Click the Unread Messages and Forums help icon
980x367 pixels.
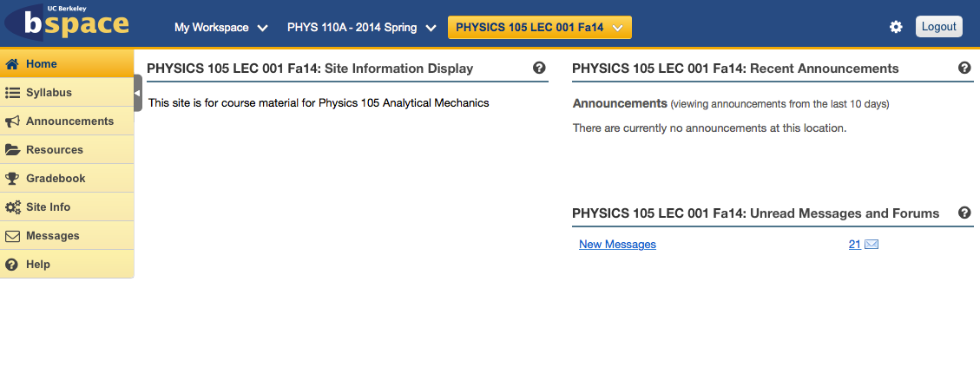pyautogui.click(x=964, y=213)
